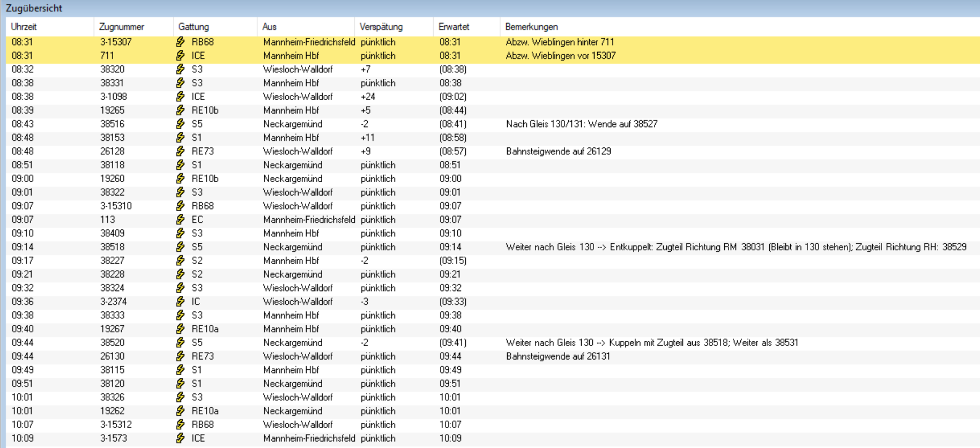
Task: Click the lightning icon for train 19267
Action: (181, 329)
